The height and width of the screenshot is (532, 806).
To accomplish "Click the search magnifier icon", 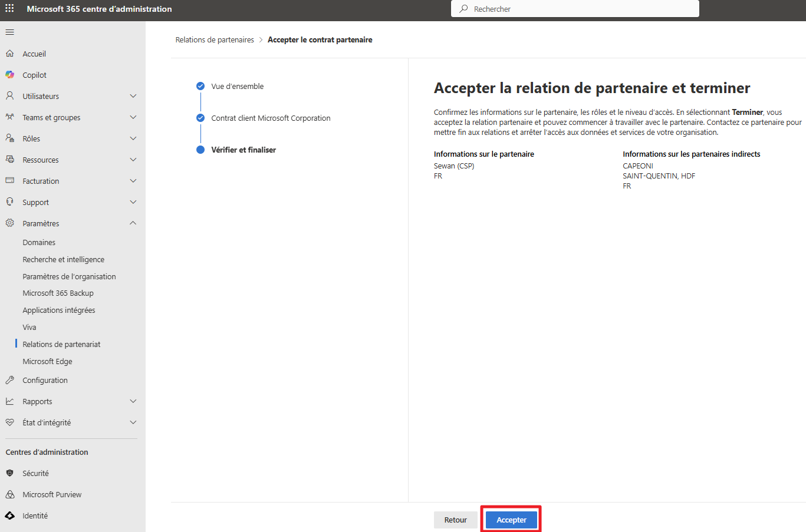I will click(464, 9).
